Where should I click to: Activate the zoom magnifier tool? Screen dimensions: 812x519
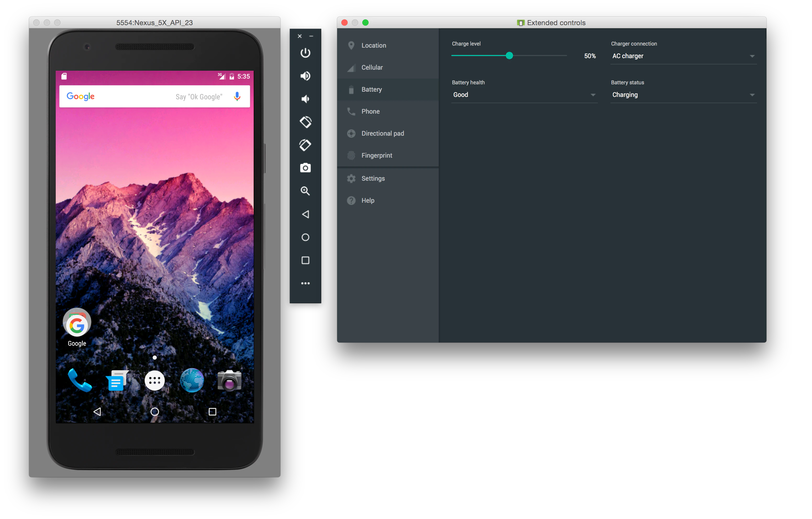click(x=305, y=191)
